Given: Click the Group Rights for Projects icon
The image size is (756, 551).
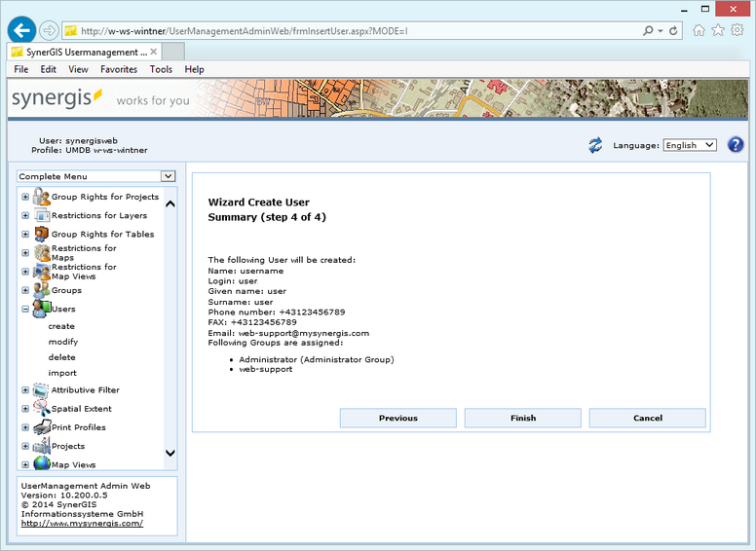Looking at the screenshot, I should tap(42, 197).
